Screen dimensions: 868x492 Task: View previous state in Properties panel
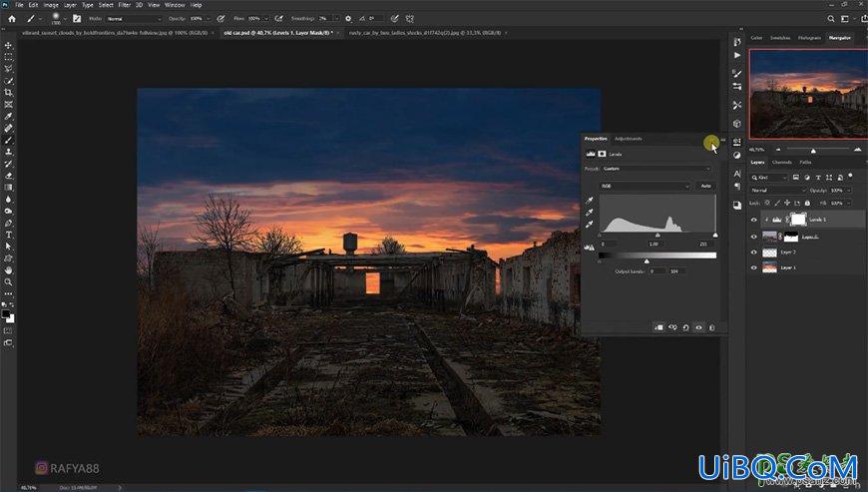point(672,327)
